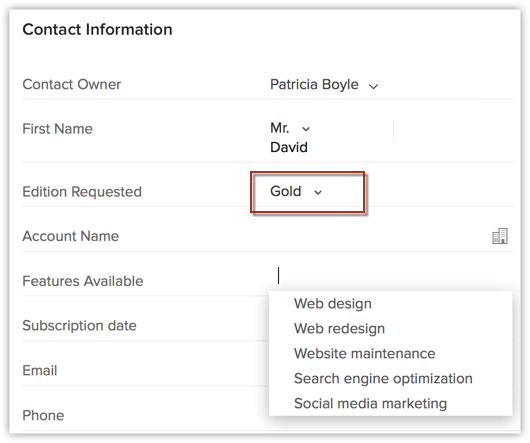Open the account lookup building icon

pyautogui.click(x=500, y=236)
